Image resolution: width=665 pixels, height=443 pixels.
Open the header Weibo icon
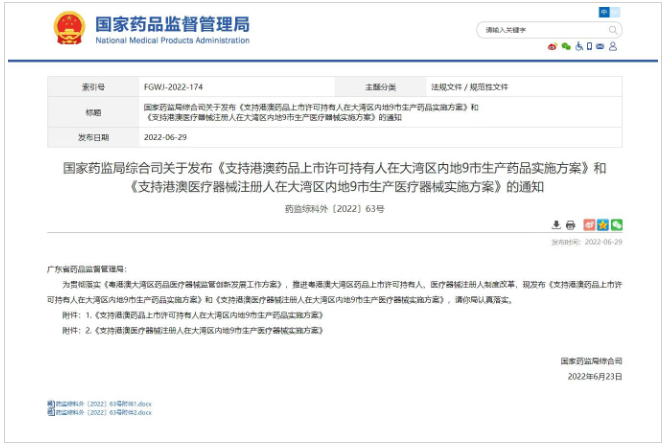[x=552, y=47]
